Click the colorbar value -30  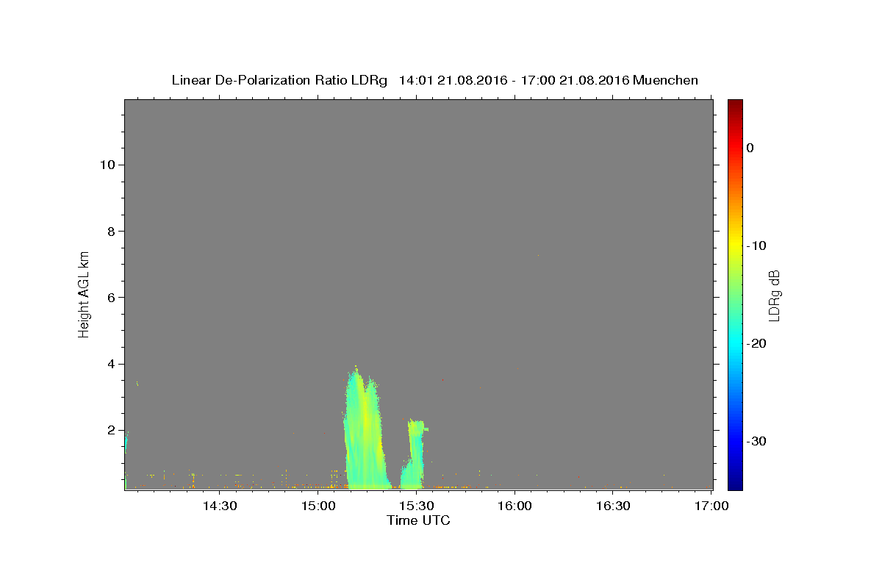pyautogui.click(x=756, y=441)
